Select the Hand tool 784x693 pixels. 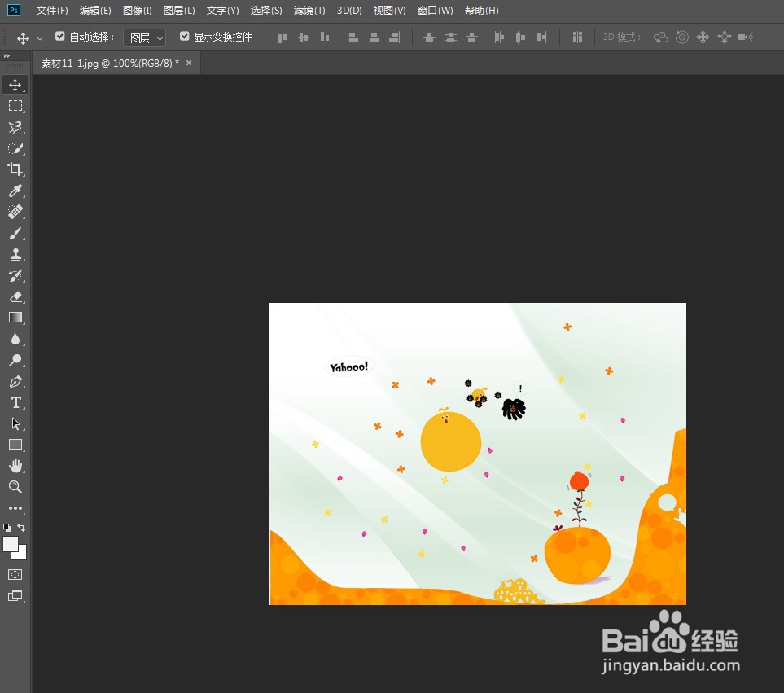pyautogui.click(x=15, y=466)
